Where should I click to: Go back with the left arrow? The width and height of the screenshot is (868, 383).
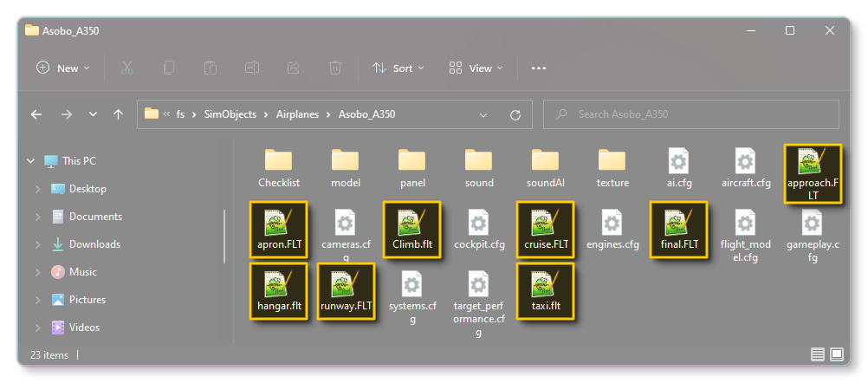36,114
